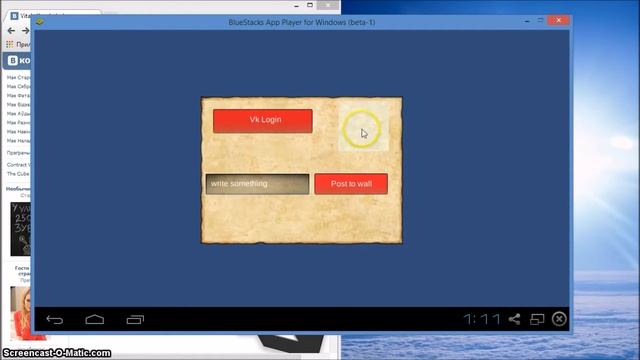The width and height of the screenshot is (640, 360).
Task: Close the BlueStacks App Player window
Action: tap(558, 20)
